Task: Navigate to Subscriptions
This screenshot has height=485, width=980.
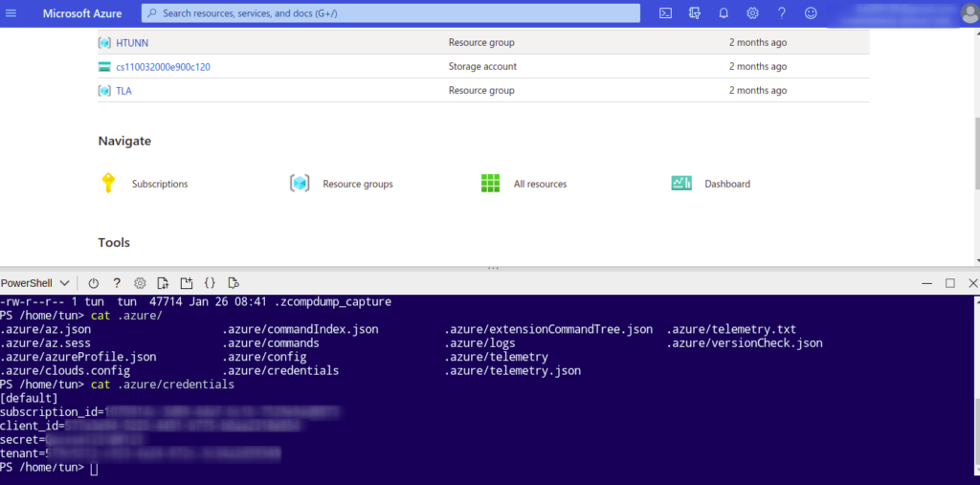Action: 160,184
